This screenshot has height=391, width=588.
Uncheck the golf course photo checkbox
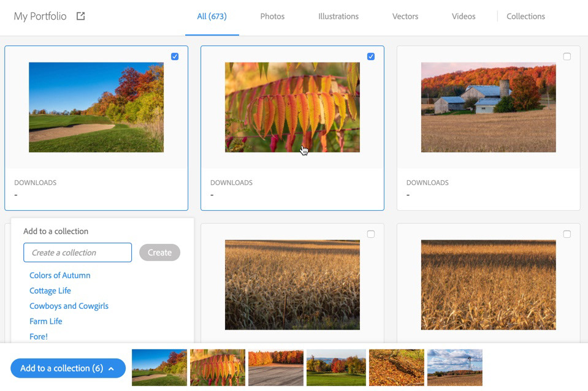click(x=175, y=56)
